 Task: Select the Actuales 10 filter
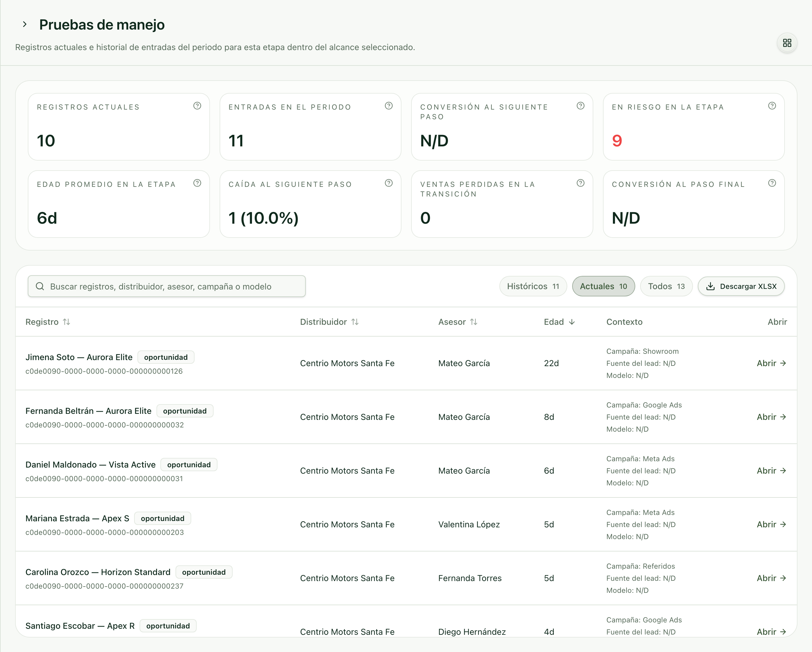click(x=603, y=286)
